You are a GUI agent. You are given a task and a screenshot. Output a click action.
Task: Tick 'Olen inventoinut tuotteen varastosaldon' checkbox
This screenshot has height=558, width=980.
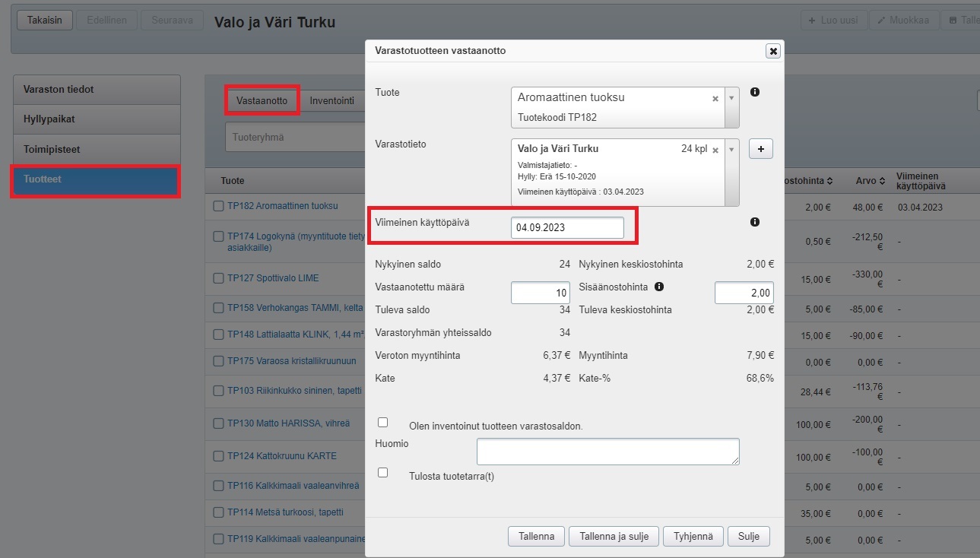[383, 423]
